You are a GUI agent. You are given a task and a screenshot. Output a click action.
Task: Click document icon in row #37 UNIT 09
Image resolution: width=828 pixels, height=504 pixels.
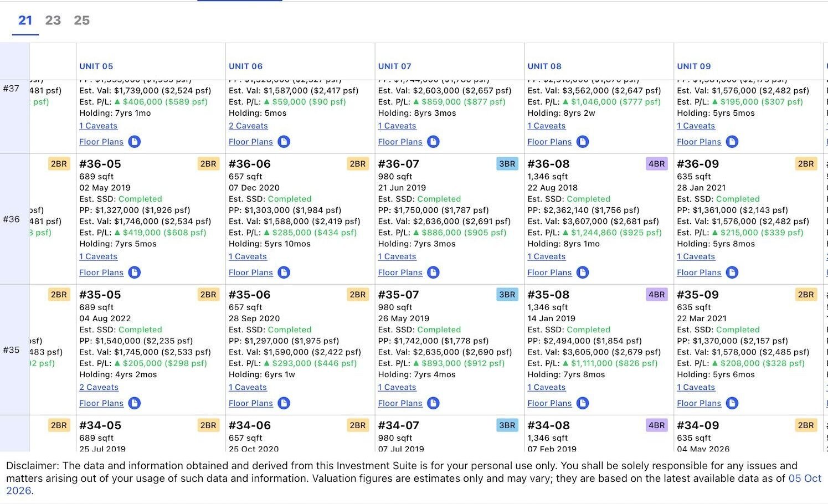(732, 142)
